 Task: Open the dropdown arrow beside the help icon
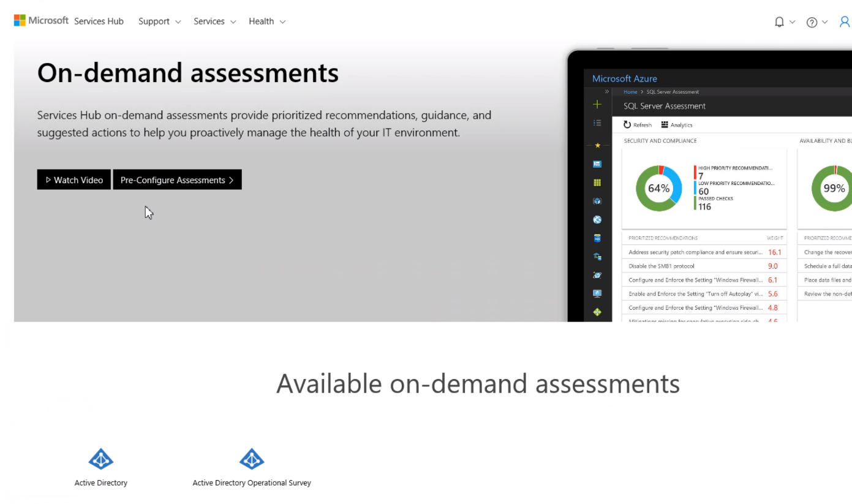point(824,22)
